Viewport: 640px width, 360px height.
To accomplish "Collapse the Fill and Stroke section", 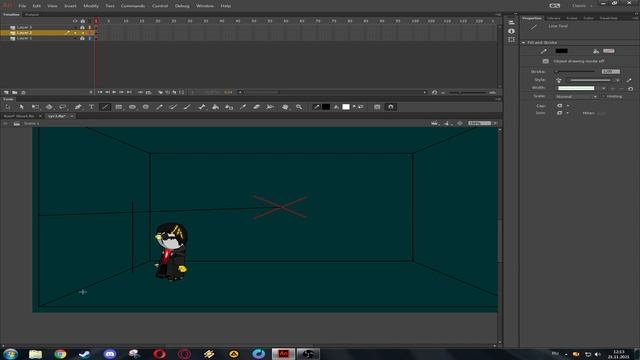I will [x=524, y=42].
